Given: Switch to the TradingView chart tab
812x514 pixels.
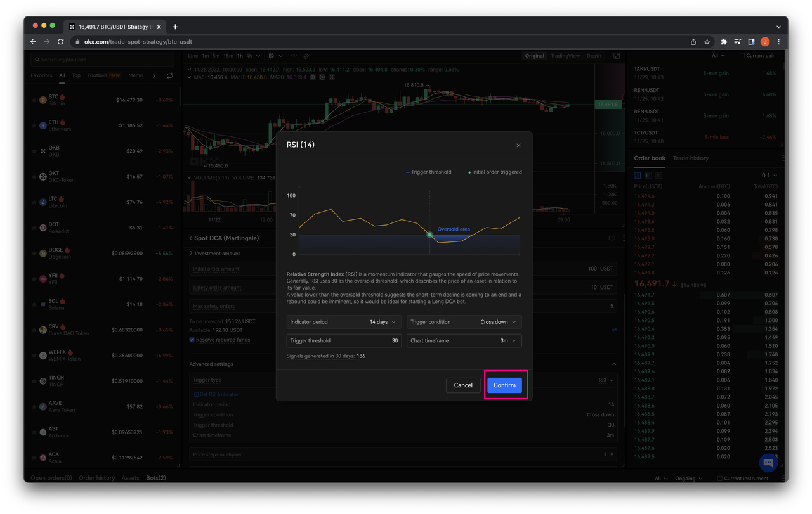Looking at the screenshot, I should coord(565,56).
